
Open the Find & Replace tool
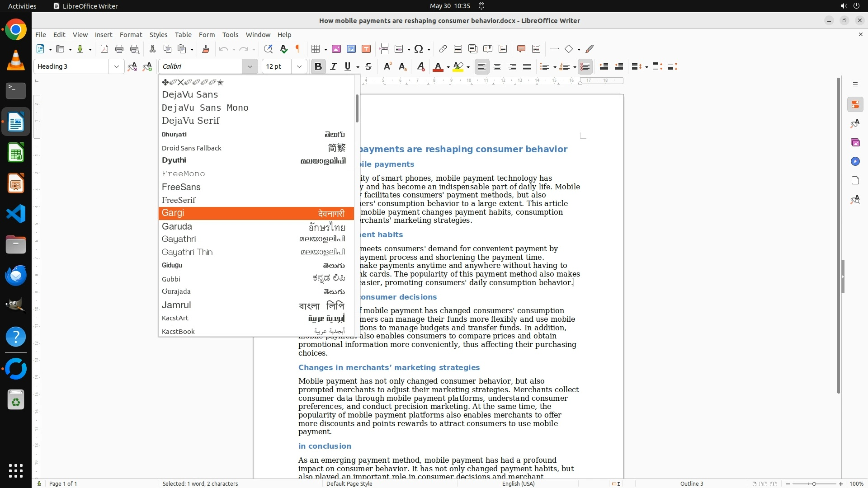268,49
